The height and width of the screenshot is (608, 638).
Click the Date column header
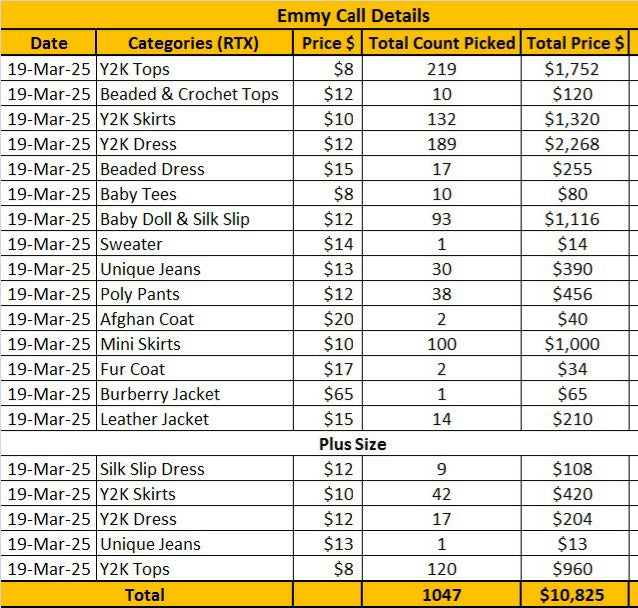click(x=48, y=43)
